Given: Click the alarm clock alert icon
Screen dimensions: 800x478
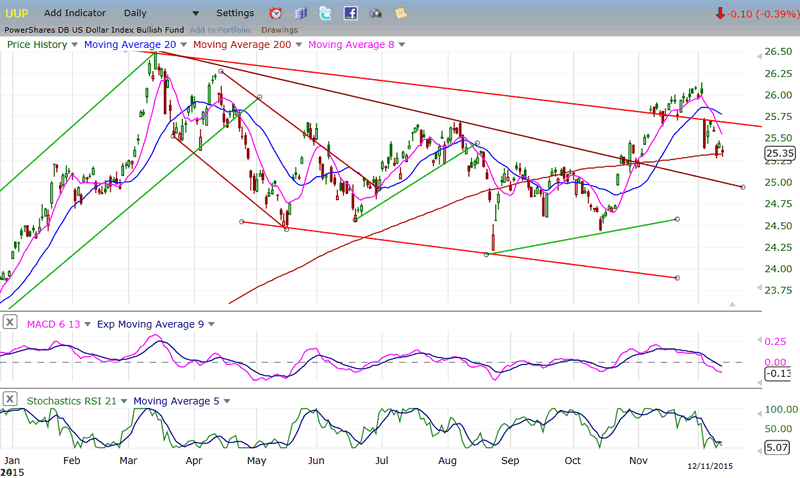Looking at the screenshot, I should tap(276, 14).
